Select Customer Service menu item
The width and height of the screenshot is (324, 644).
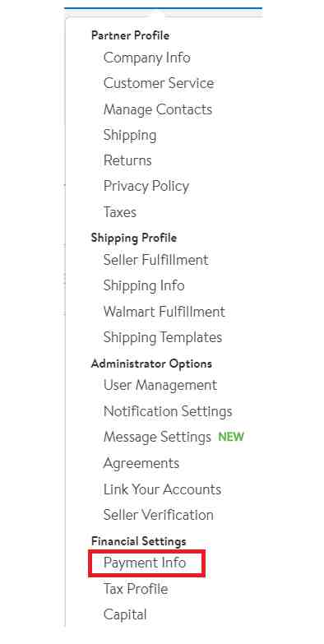click(159, 83)
